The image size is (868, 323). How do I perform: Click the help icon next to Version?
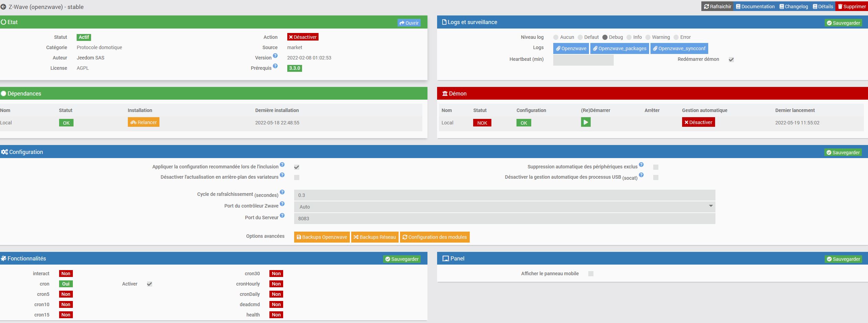tap(275, 56)
